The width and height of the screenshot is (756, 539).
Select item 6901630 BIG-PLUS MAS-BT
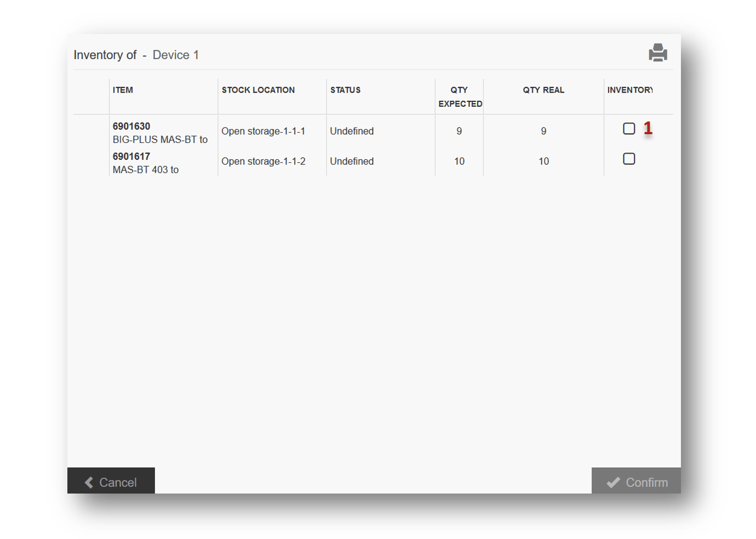coord(159,133)
